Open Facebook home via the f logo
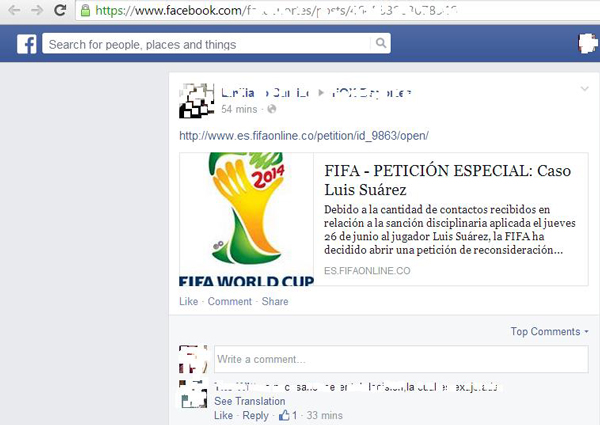The width and height of the screenshot is (600, 425). click(26, 44)
